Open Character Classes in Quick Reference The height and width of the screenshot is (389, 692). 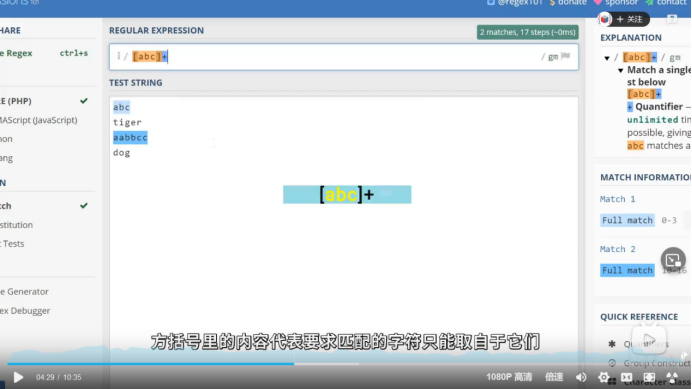[657, 382]
